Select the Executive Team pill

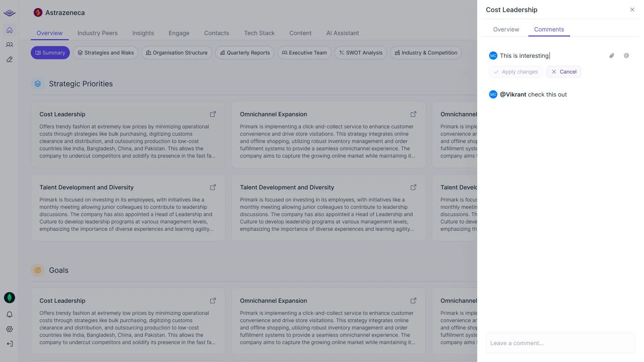(x=304, y=53)
